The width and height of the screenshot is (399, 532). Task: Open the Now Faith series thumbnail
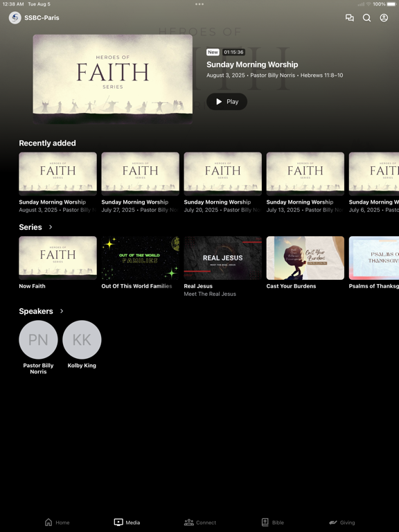point(57,258)
